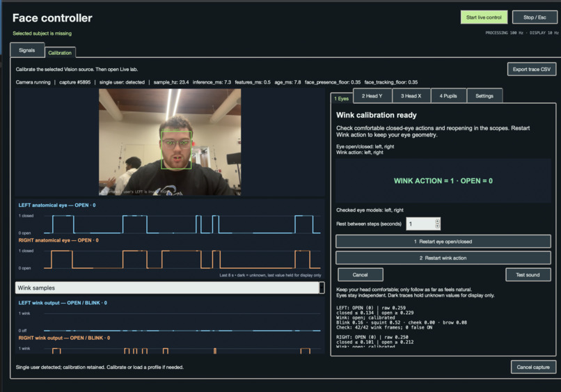The height and width of the screenshot is (392, 561).
Task: Select the Calibration tab
Action: click(60, 53)
